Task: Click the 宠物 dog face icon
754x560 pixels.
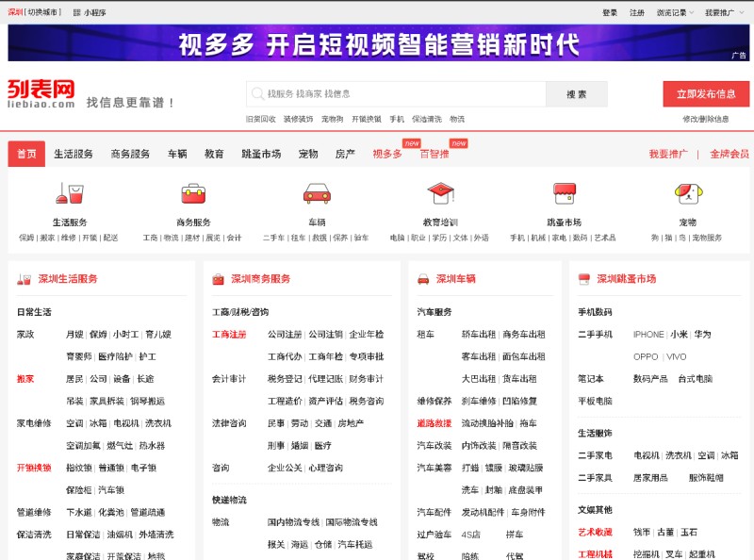Action: click(688, 194)
